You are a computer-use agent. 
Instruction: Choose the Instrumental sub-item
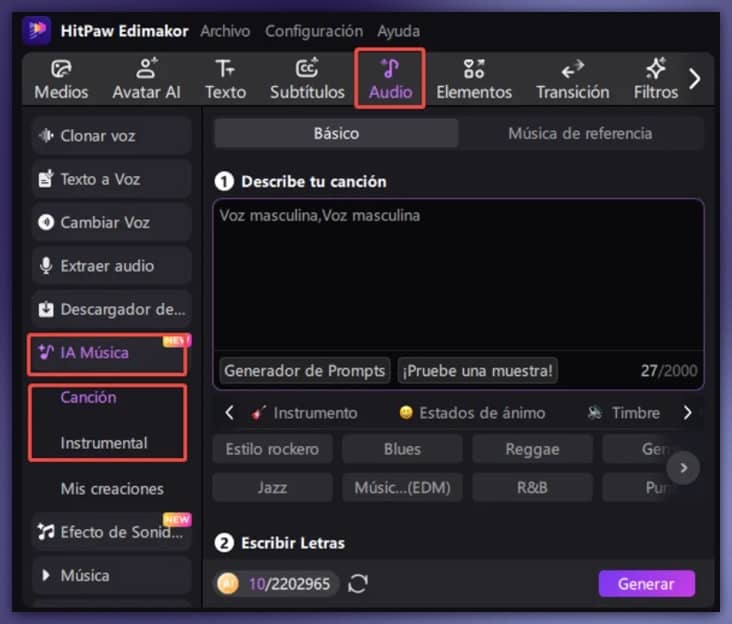104,443
